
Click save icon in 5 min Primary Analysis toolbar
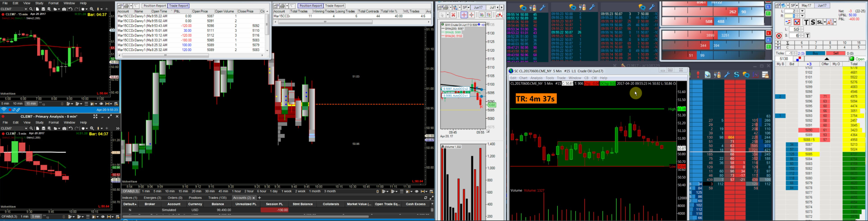coord(43,128)
